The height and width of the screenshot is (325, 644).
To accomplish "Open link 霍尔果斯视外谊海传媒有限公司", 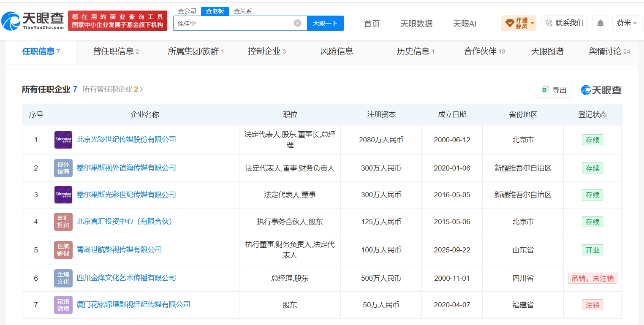I will point(126,168).
